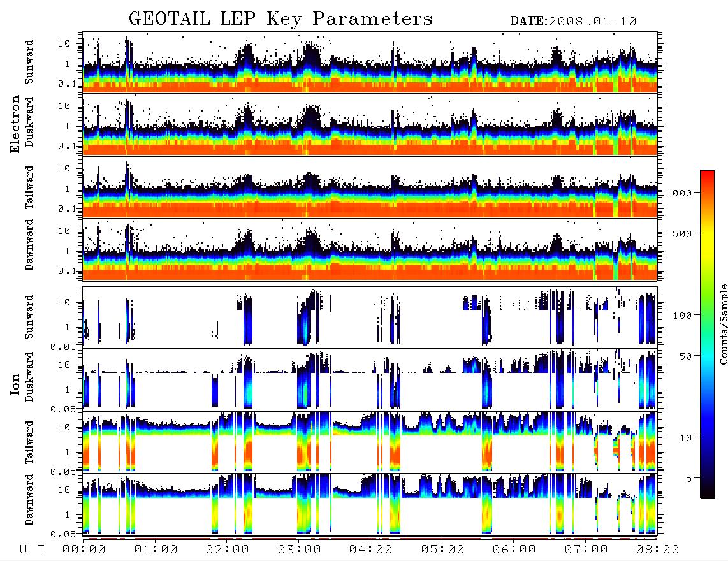728x561 pixels.
Task: Click the 0.05 tick on Ion Dawnward axis
Action: (62, 534)
